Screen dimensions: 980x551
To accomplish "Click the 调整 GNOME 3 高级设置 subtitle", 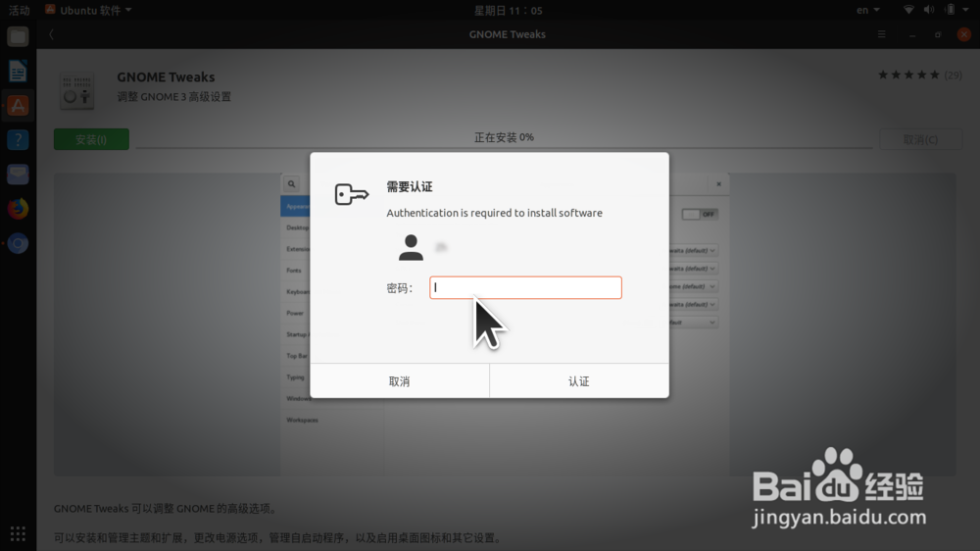I will (173, 97).
